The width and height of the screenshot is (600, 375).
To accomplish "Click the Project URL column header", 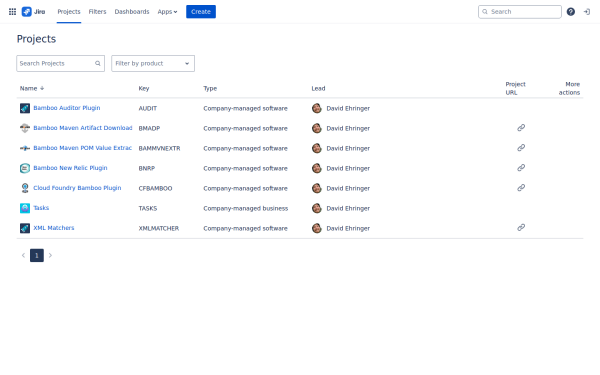I will coord(515,88).
